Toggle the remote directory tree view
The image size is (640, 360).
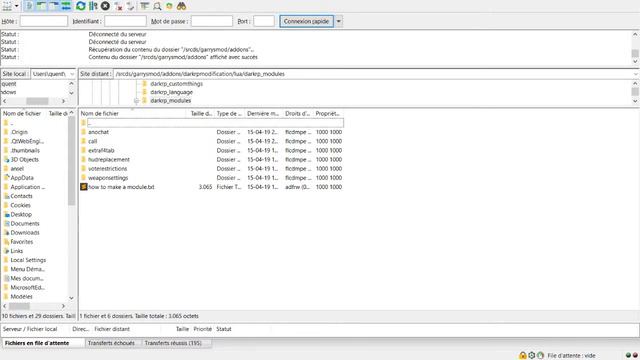54,6
